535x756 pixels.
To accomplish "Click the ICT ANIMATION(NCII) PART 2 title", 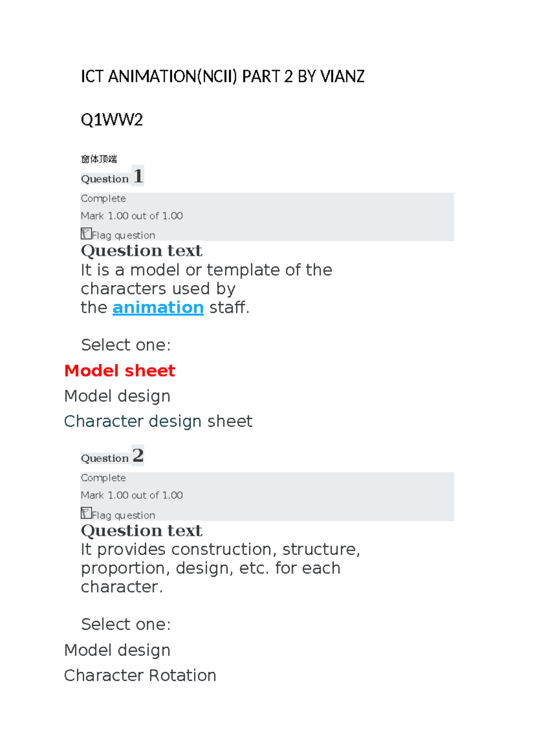I will (222, 77).
